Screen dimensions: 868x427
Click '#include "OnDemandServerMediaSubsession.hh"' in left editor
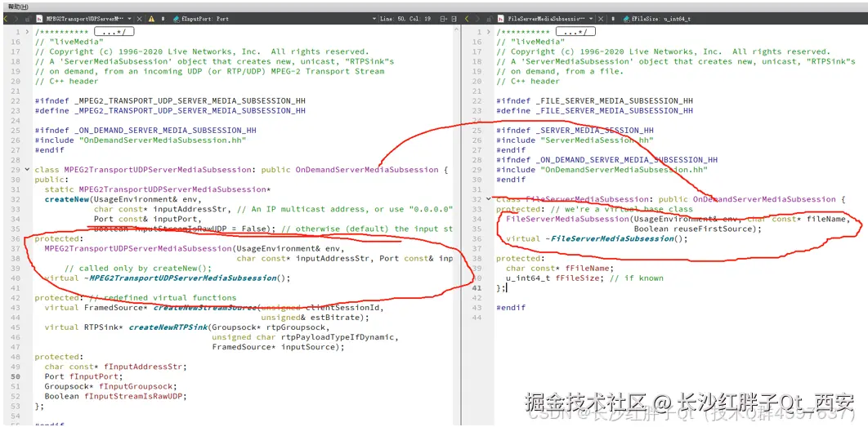pos(140,140)
